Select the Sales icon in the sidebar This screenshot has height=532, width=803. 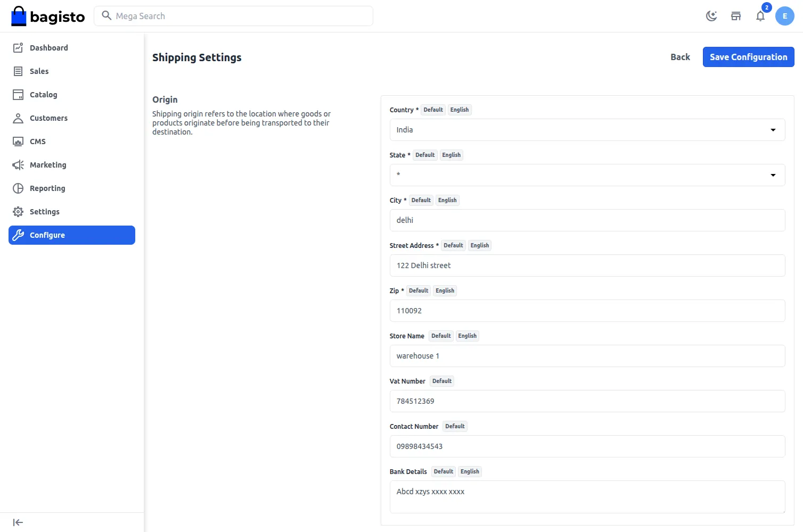(18, 71)
